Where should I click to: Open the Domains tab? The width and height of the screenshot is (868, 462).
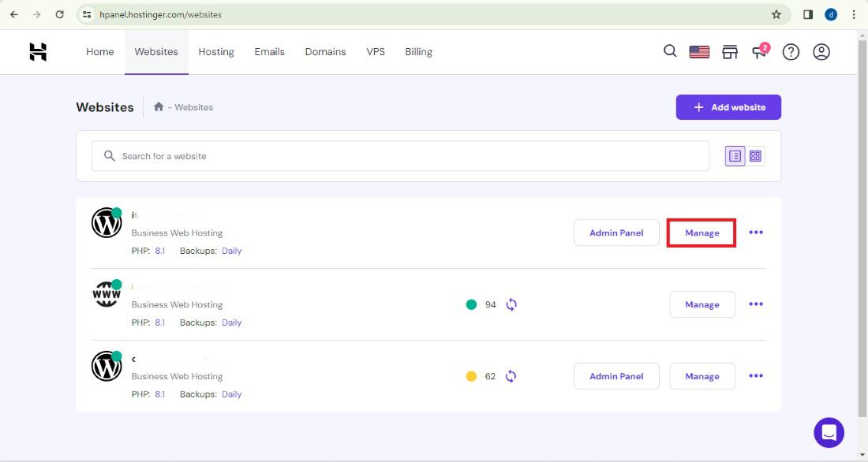click(x=325, y=52)
